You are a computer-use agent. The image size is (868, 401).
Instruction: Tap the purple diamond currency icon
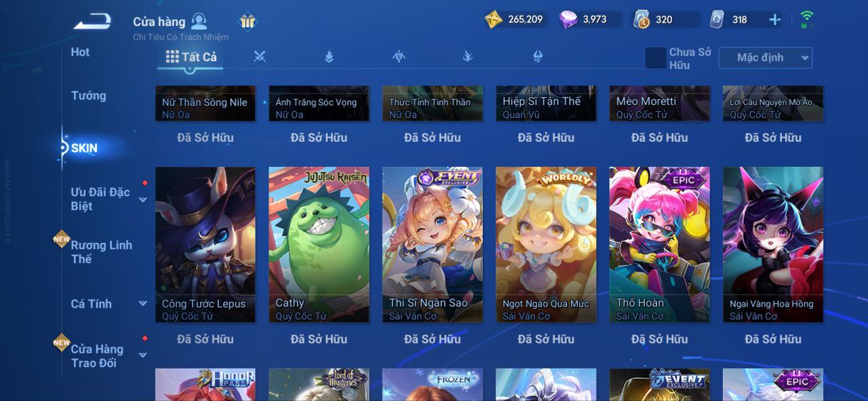coord(568,20)
